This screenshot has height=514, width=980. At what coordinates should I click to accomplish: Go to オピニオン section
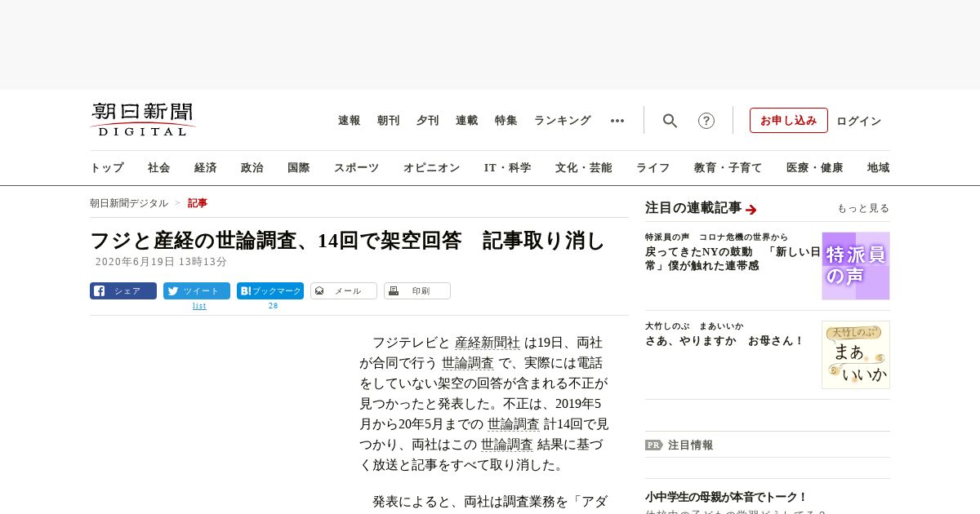tap(431, 168)
